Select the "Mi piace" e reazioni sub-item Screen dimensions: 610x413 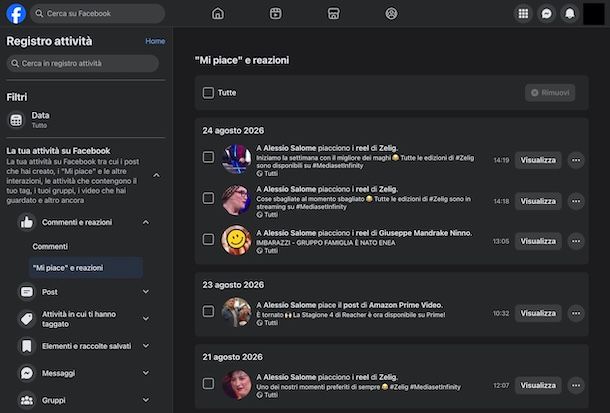click(86, 268)
